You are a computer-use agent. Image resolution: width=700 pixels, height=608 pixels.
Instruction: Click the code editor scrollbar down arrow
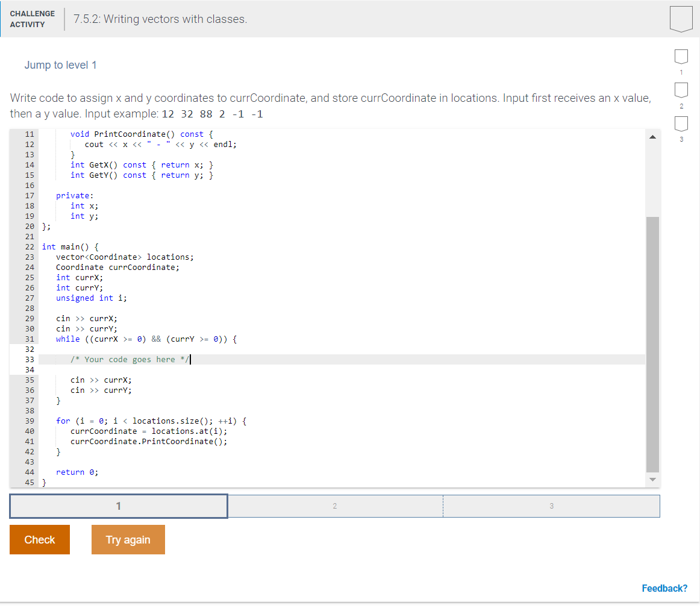(x=652, y=479)
